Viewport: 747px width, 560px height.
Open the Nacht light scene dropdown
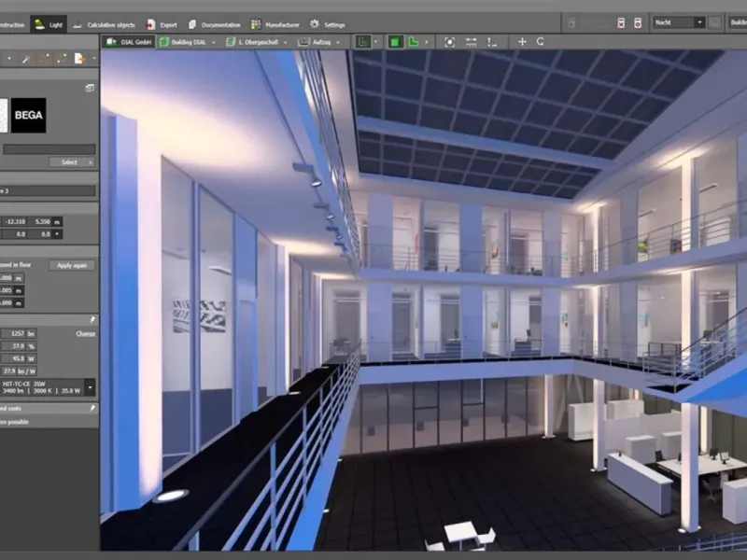click(679, 22)
